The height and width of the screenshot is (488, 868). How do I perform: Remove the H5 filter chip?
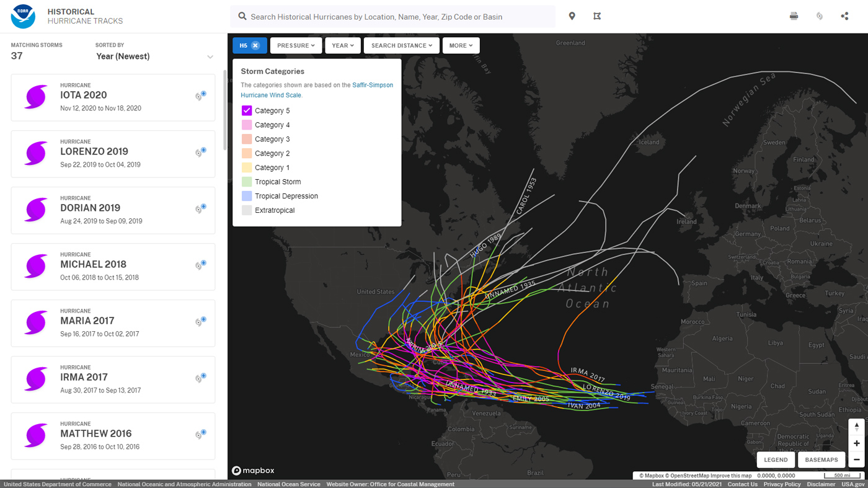click(255, 45)
